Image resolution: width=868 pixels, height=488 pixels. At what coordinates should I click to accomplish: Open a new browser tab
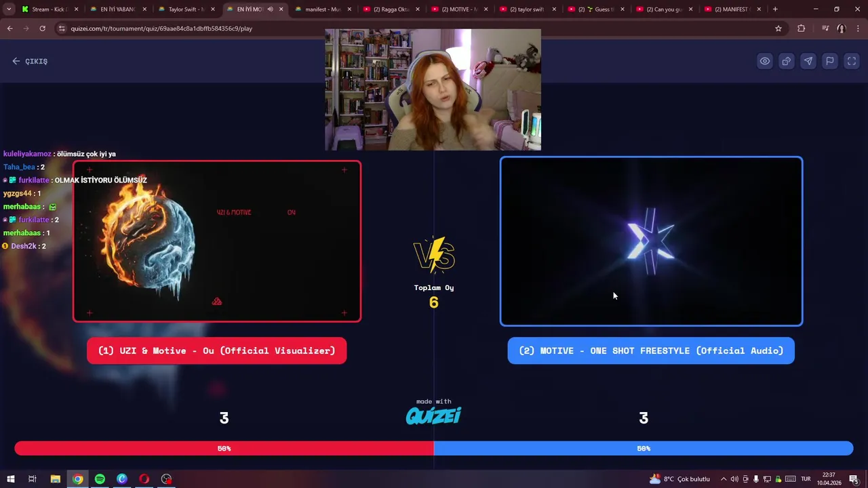pos(775,9)
